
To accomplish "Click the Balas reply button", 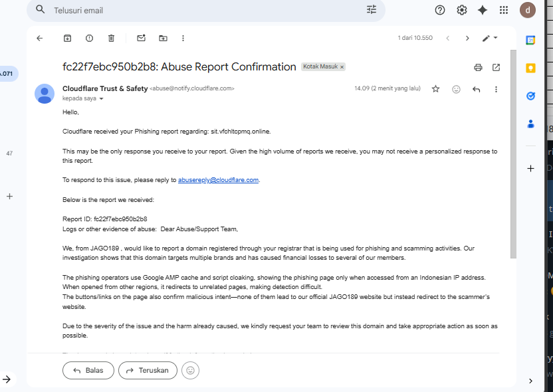I will tap(88, 370).
